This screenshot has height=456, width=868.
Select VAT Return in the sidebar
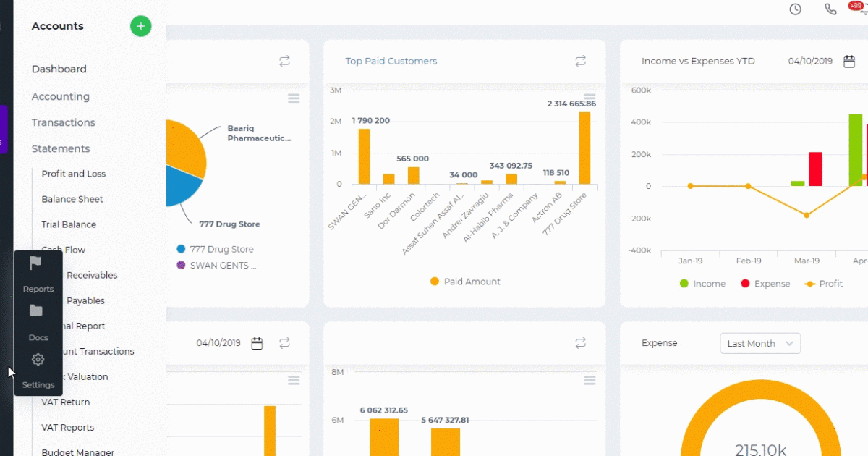point(66,402)
